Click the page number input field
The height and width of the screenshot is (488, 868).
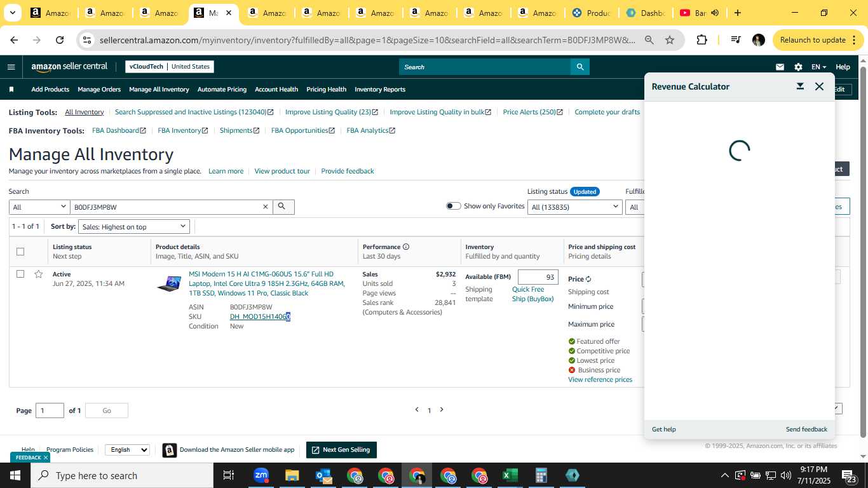click(x=50, y=410)
